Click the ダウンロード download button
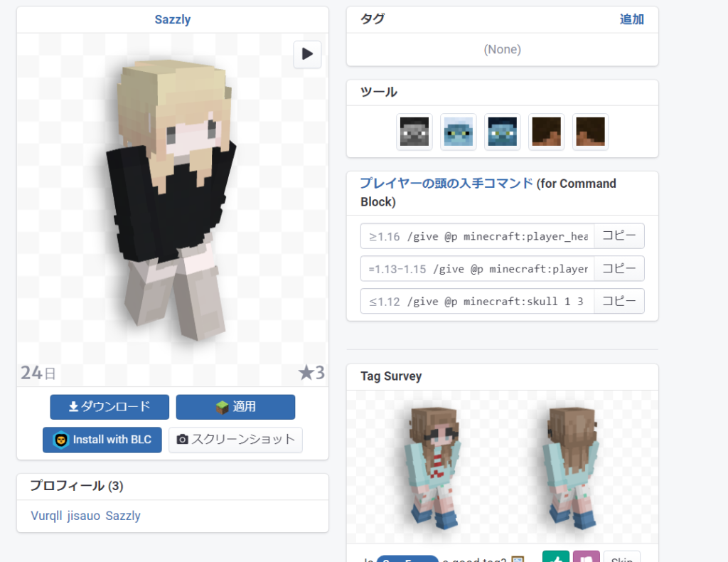728x562 pixels. point(109,407)
